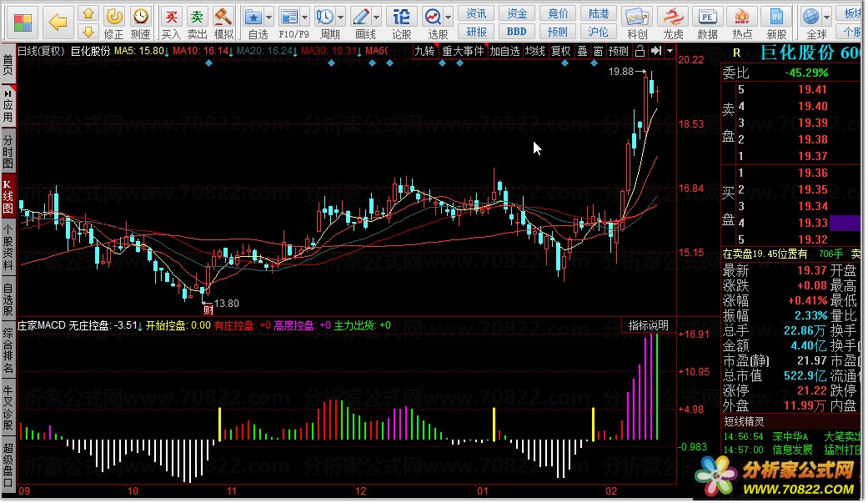This screenshot has width=868, height=503.
Task: Toggle the 均线 moving averages
Action: coord(534,52)
